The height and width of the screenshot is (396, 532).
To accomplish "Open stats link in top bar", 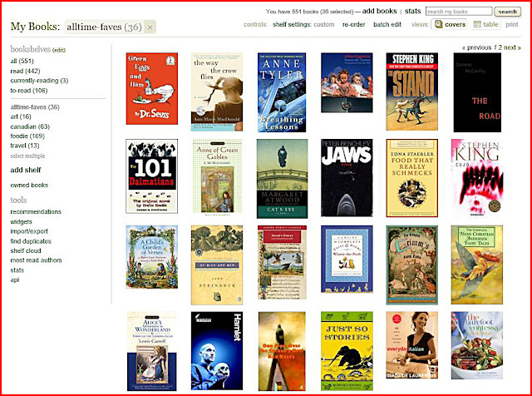I will (x=412, y=11).
